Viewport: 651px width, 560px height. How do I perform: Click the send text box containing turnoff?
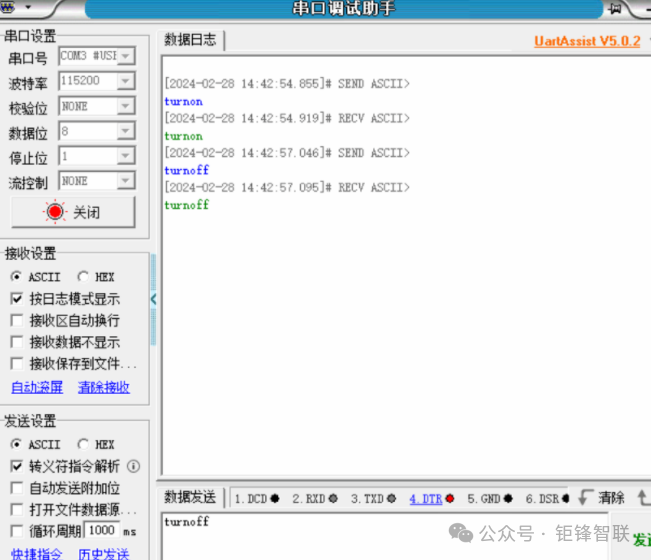pos(385,536)
